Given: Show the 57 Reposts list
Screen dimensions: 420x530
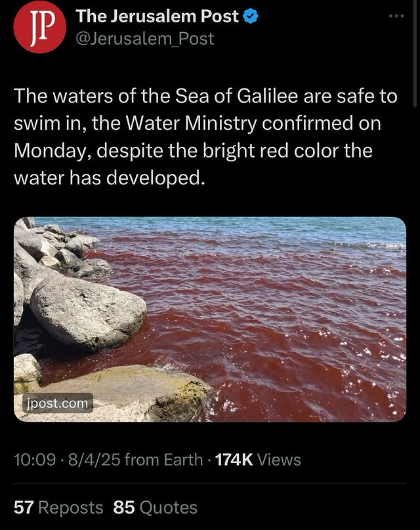Looking at the screenshot, I should click(58, 507).
